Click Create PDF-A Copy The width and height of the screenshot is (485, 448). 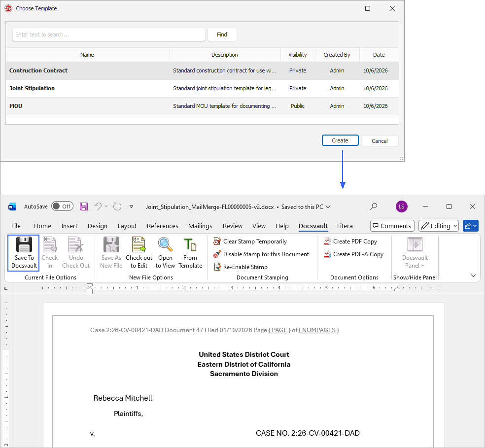point(353,254)
